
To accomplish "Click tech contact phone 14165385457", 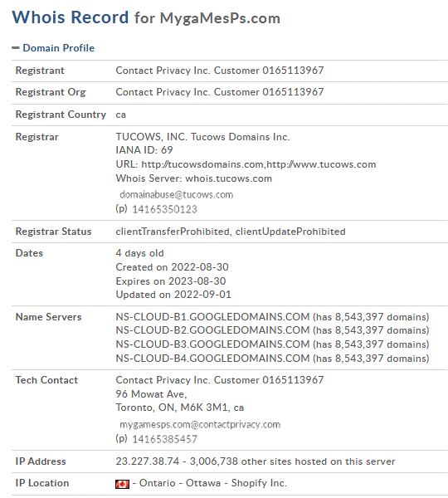I will (x=164, y=439).
